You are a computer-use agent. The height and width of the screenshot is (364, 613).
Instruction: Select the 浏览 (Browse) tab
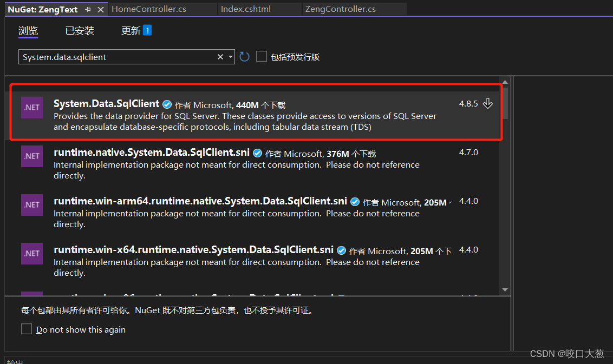point(28,30)
